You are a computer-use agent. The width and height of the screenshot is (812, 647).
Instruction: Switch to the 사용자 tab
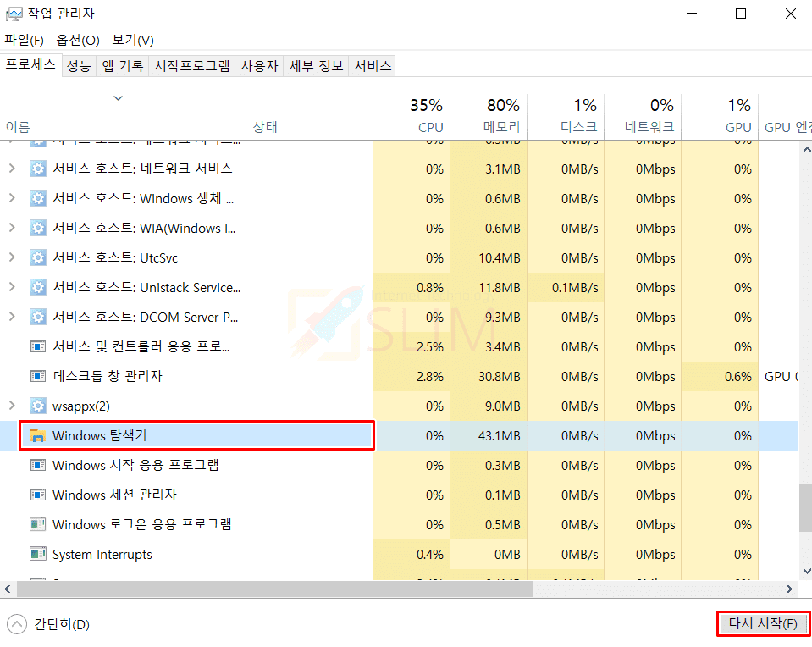[259, 66]
